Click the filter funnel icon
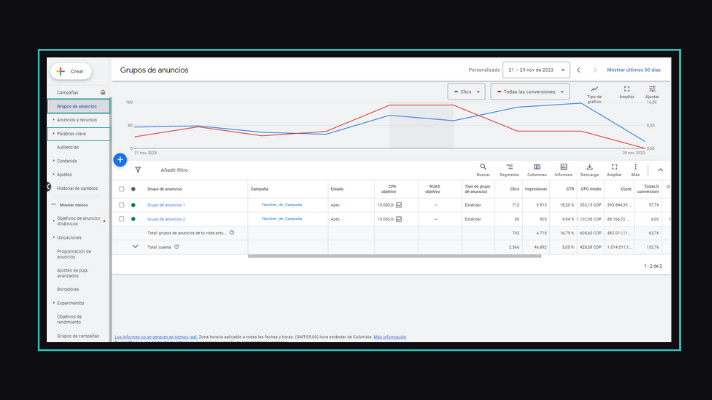This screenshot has height=400, width=712. [138, 170]
